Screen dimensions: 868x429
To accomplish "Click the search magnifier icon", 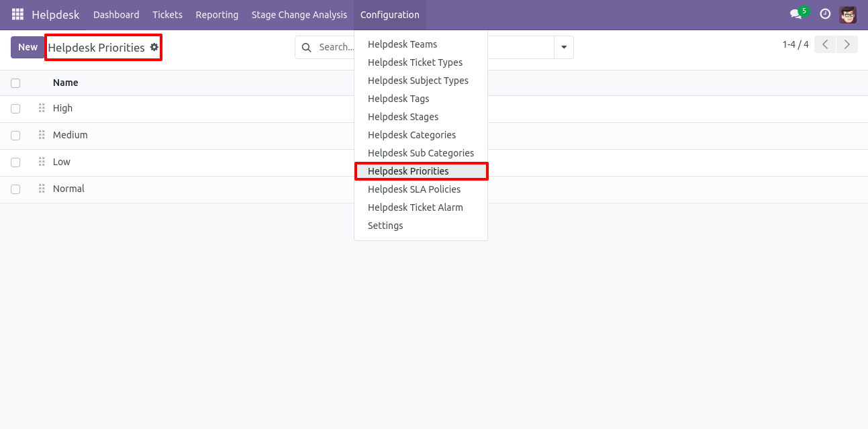I will click(307, 48).
